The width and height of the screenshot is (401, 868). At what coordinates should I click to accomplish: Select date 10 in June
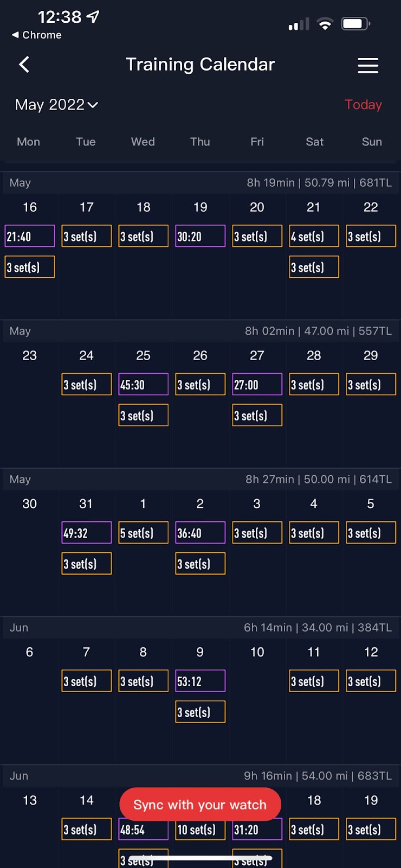(x=257, y=652)
